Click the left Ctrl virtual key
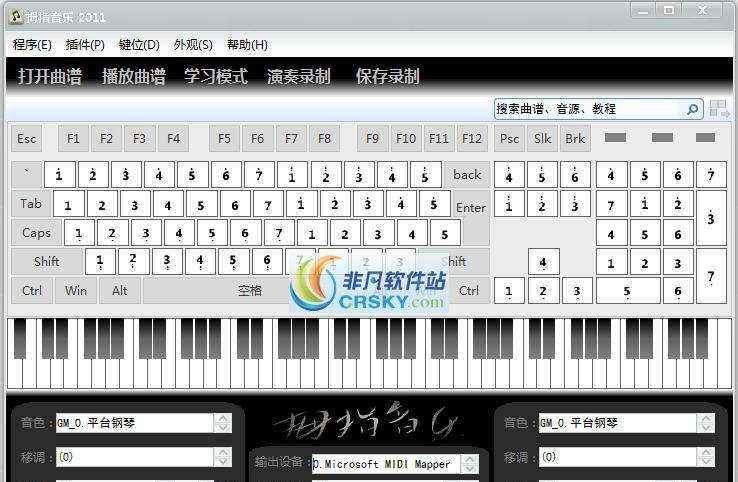738x482 pixels. pos(32,290)
